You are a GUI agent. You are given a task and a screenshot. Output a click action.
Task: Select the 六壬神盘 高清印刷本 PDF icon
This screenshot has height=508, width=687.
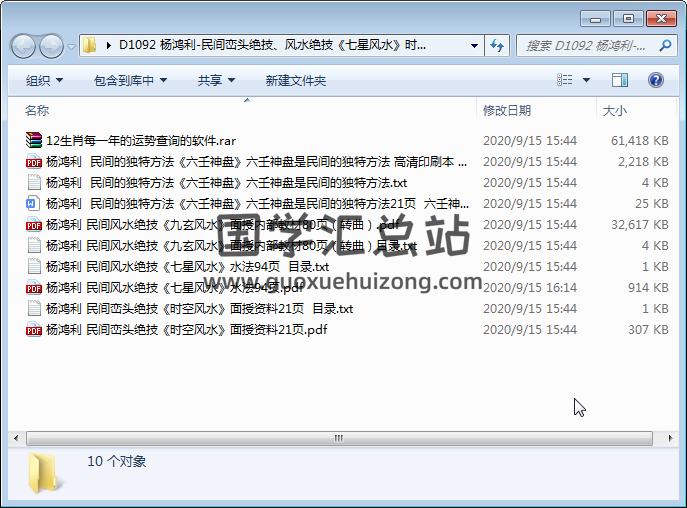click(x=34, y=162)
